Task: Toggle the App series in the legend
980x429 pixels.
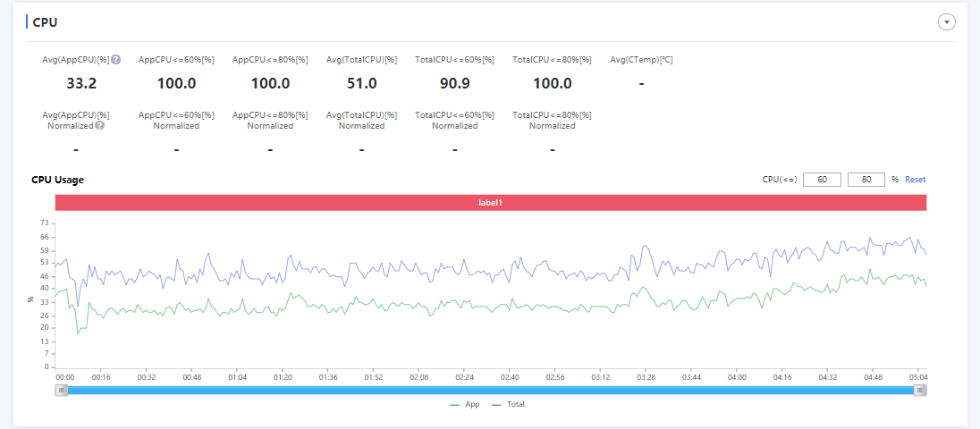Action: pos(465,405)
